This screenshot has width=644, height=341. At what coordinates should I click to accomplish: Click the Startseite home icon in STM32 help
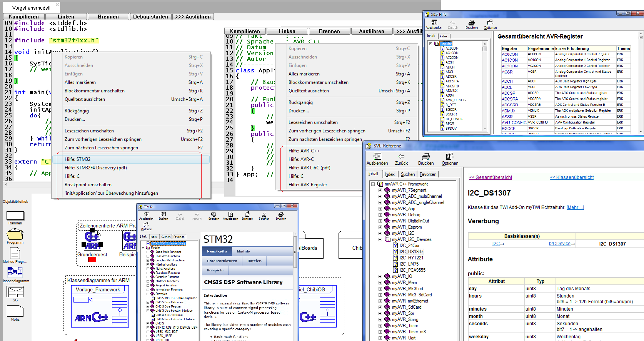tap(247, 214)
